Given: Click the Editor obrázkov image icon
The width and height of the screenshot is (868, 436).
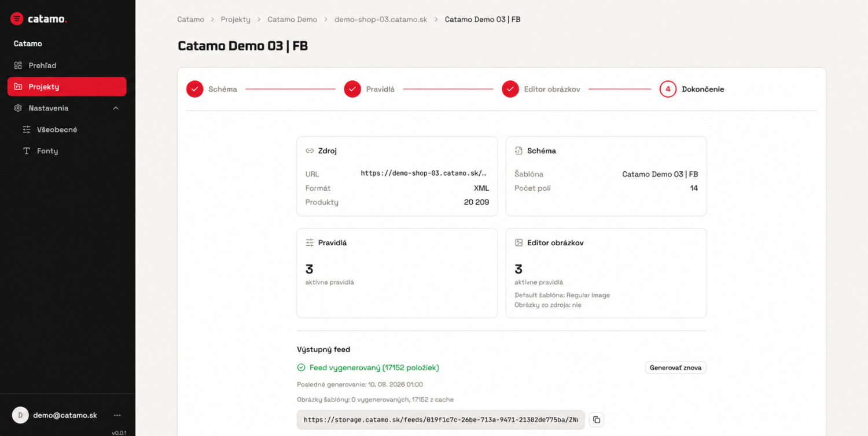Looking at the screenshot, I should tap(518, 243).
